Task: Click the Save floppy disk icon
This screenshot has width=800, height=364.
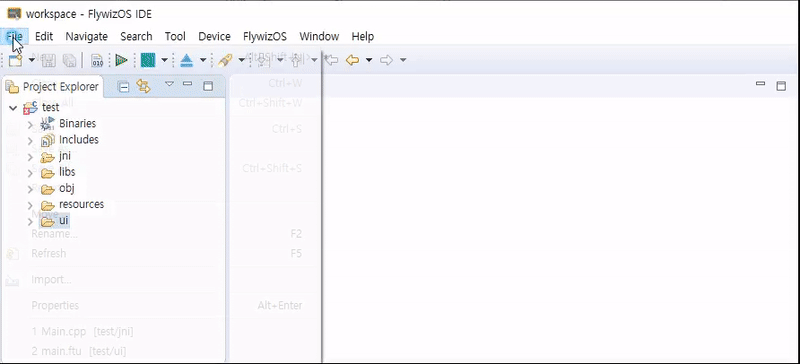Action: pyautogui.click(x=48, y=61)
